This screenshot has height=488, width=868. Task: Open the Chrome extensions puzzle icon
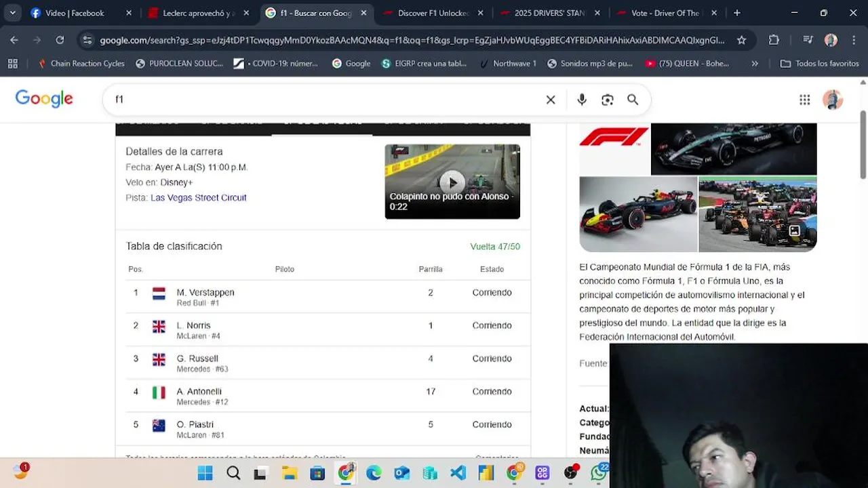tap(774, 40)
